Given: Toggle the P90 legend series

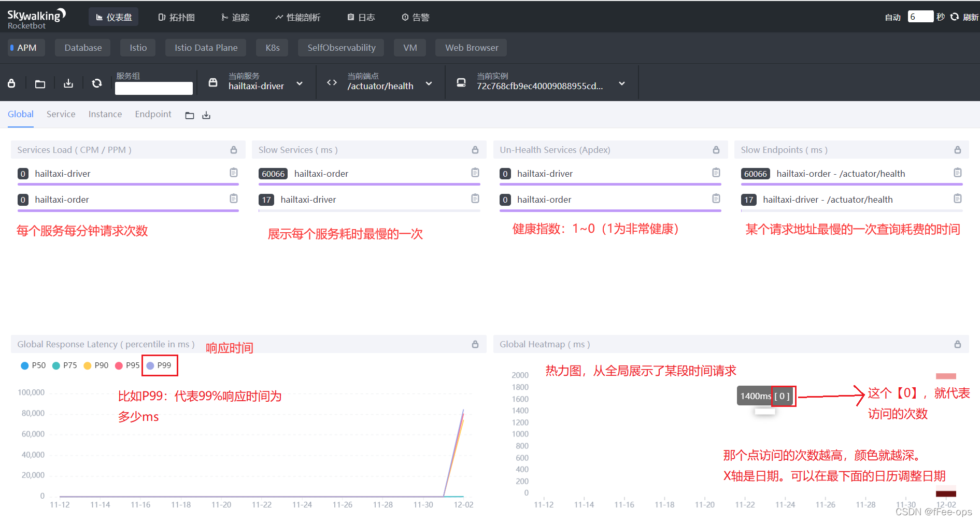Looking at the screenshot, I should click(96, 365).
